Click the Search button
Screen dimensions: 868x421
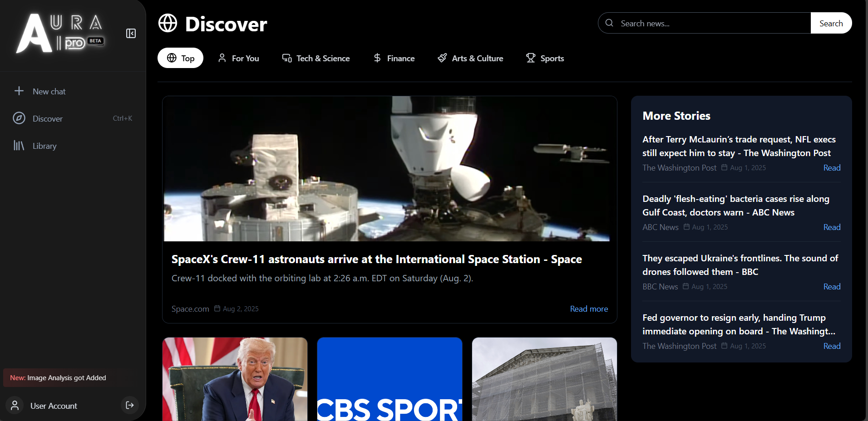click(x=831, y=23)
